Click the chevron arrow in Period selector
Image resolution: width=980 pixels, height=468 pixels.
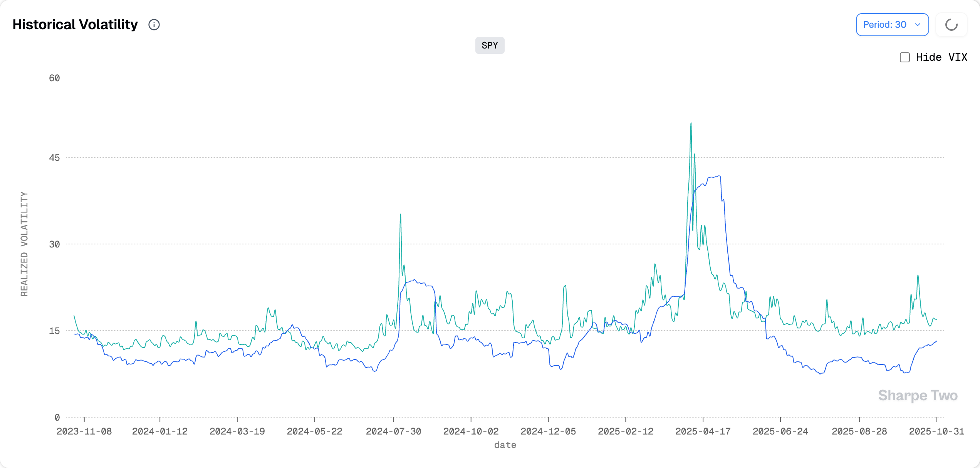pyautogui.click(x=918, y=25)
